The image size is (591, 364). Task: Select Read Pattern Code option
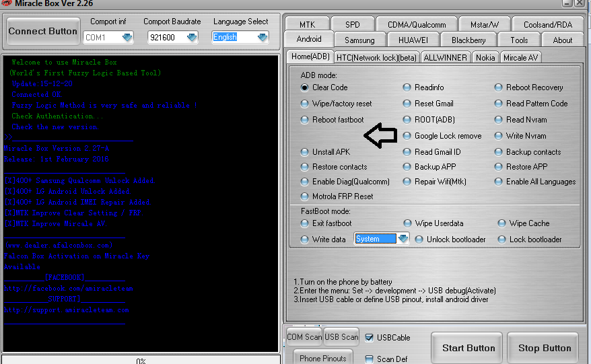499,104
